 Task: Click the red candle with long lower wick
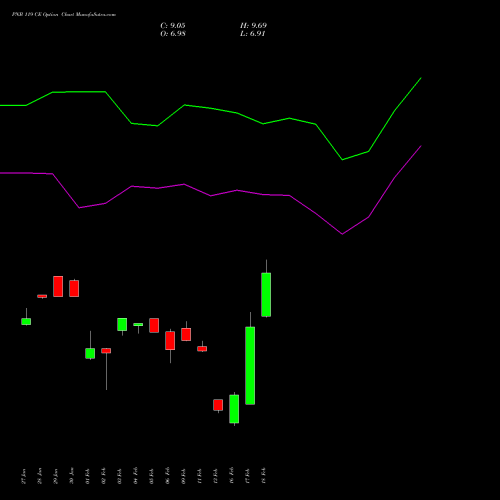coord(106,351)
